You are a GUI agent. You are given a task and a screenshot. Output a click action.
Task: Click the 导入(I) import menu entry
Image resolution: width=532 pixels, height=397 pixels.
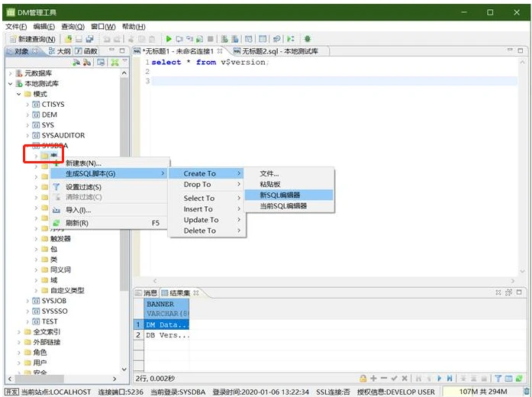coord(77,210)
